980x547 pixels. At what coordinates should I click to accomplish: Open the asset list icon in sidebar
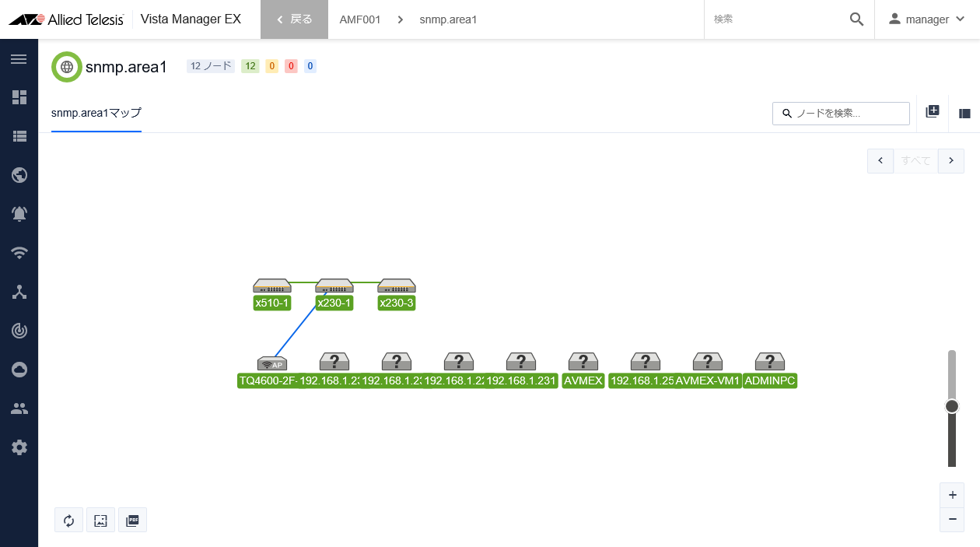[x=19, y=136]
